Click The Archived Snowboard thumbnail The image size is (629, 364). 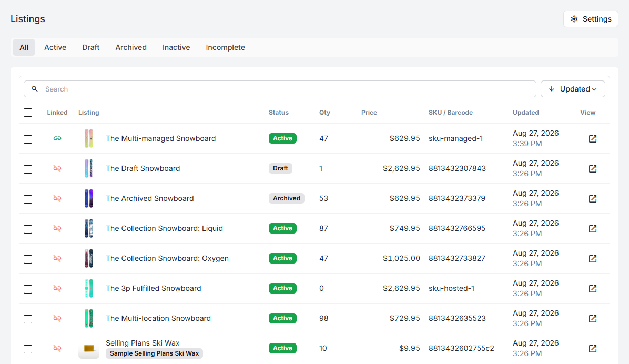point(89,198)
